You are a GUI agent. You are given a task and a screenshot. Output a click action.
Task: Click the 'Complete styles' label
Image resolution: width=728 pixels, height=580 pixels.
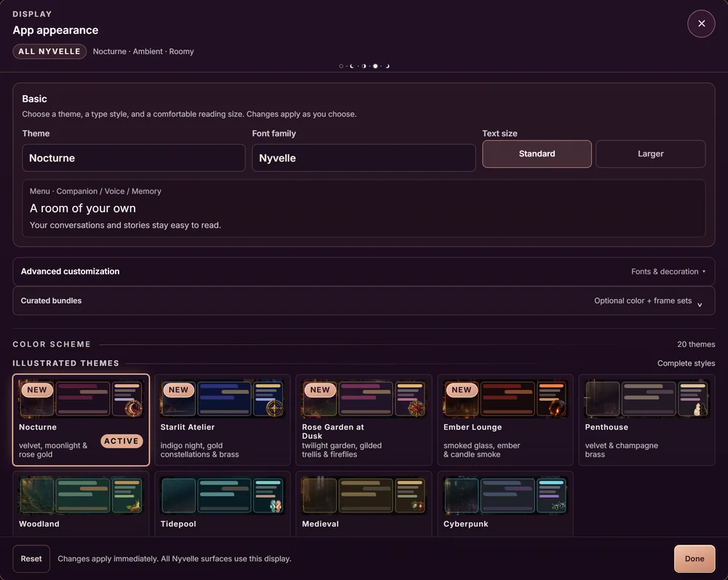click(686, 363)
